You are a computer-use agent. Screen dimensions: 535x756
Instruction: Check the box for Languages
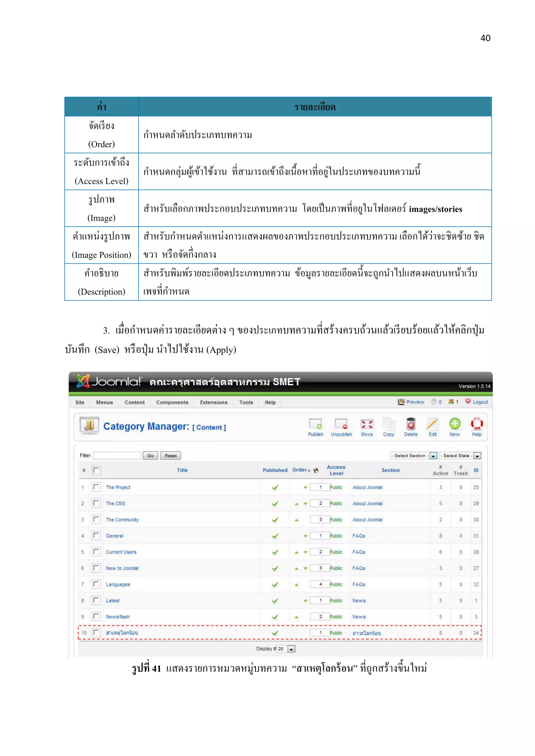pos(96,584)
